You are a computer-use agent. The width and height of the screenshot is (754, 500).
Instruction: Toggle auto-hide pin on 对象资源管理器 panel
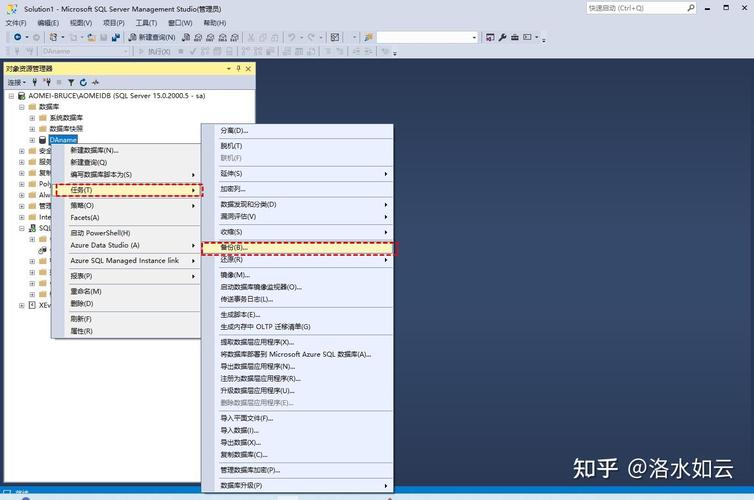click(x=239, y=68)
